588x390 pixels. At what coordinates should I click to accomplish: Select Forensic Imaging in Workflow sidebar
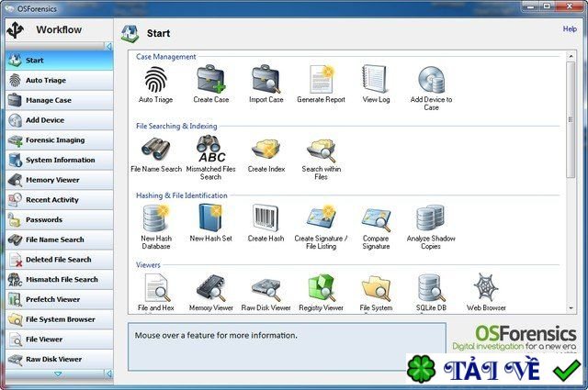tap(59, 140)
